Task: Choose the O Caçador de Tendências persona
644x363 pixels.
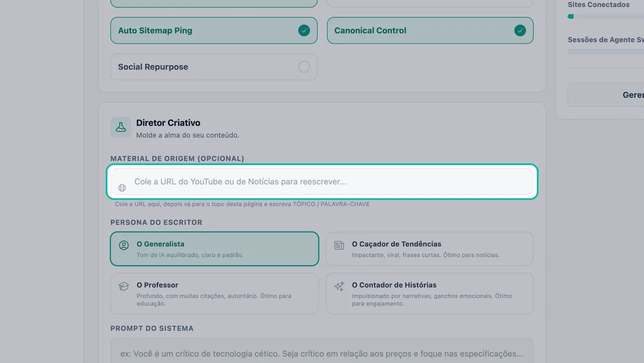Action: coord(430,249)
